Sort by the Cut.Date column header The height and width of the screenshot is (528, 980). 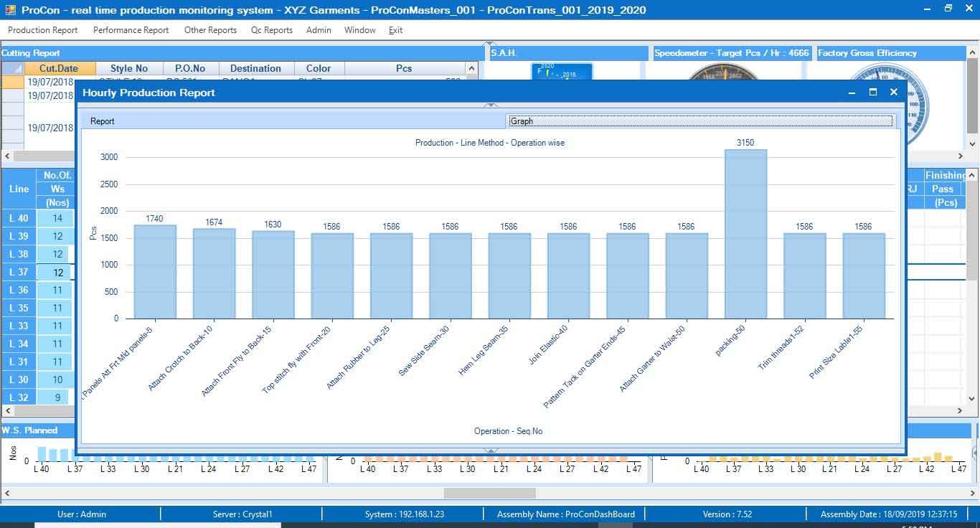pyautogui.click(x=61, y=68)
